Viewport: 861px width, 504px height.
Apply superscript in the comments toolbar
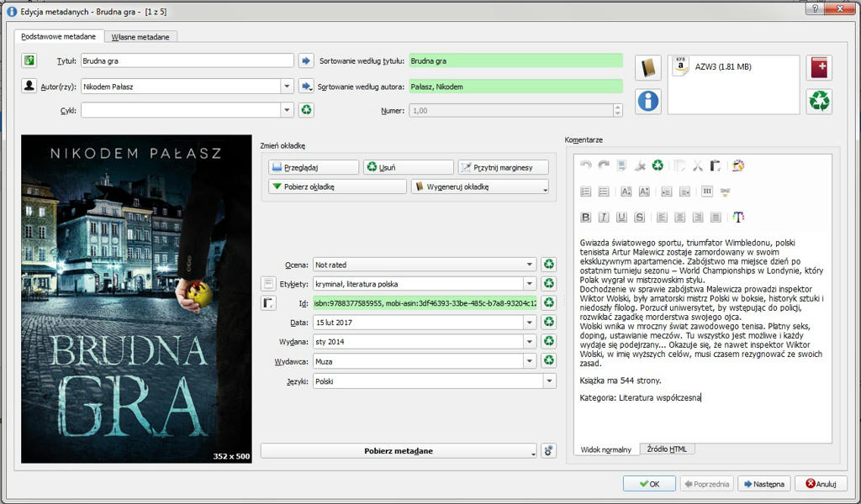(x=626, y=192)
